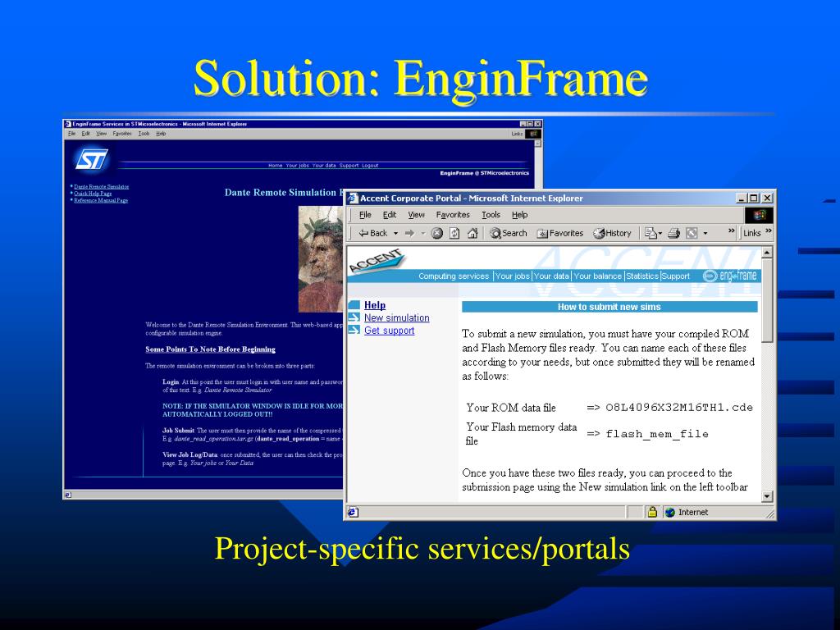Click scroll up arrow in Accent window
Screen dimensions: 840x630
[x=767, y=252]
